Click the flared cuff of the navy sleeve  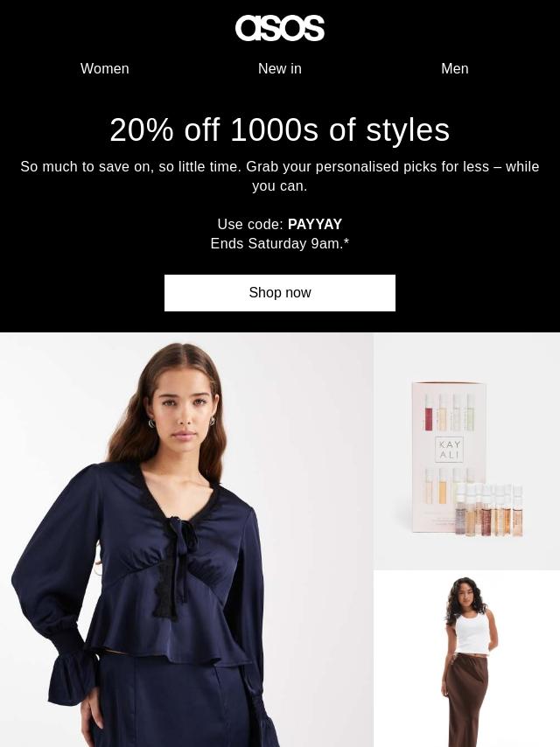point(72,676)
